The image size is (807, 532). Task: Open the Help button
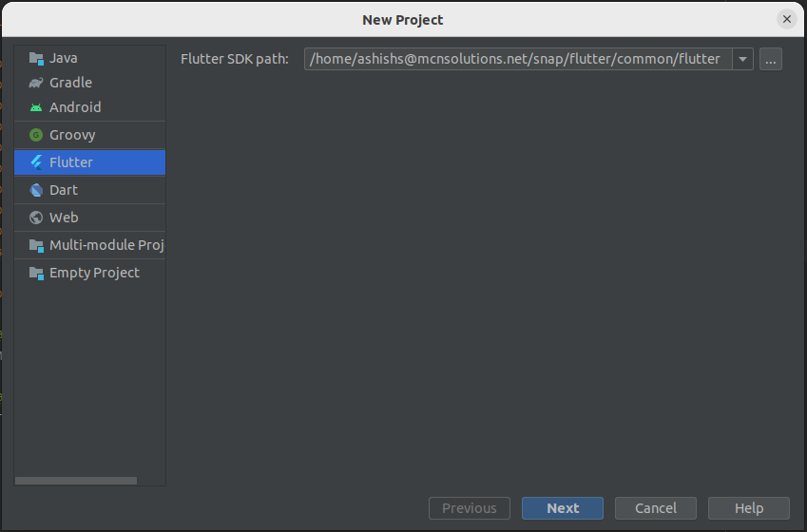pyautogui.click(x=748, y=508)
